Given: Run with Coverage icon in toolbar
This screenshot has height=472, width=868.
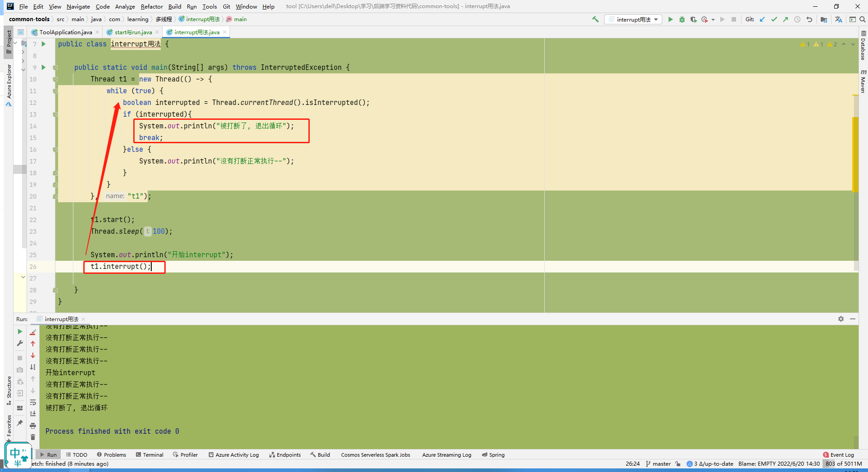Looking at the screenshot, I should click(693, 19).
